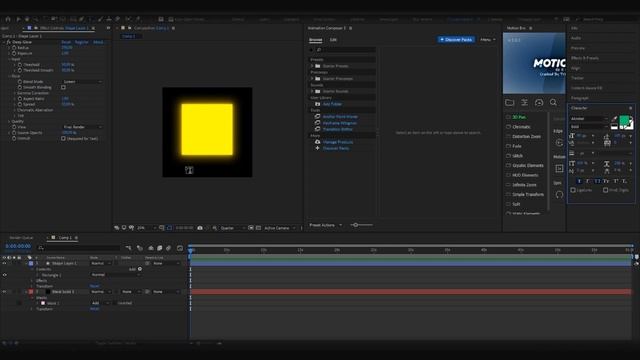Screen dimensions: 640x360
Task: Click the Motion Bro search magnifier icon
Action: click(x=553, y=102)
